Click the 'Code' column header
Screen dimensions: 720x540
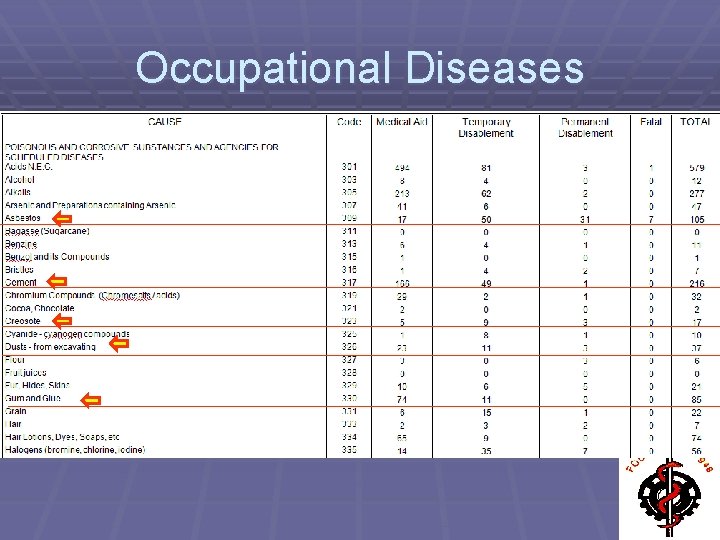click(349, 122)
